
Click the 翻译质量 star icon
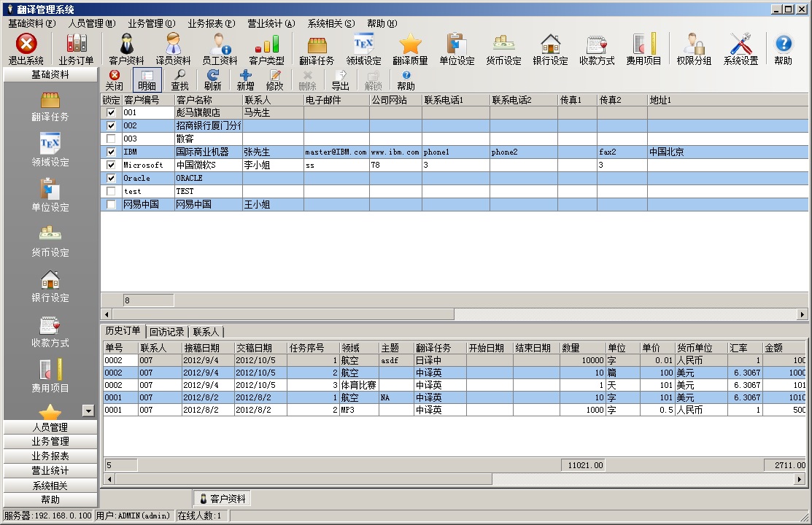410,45
